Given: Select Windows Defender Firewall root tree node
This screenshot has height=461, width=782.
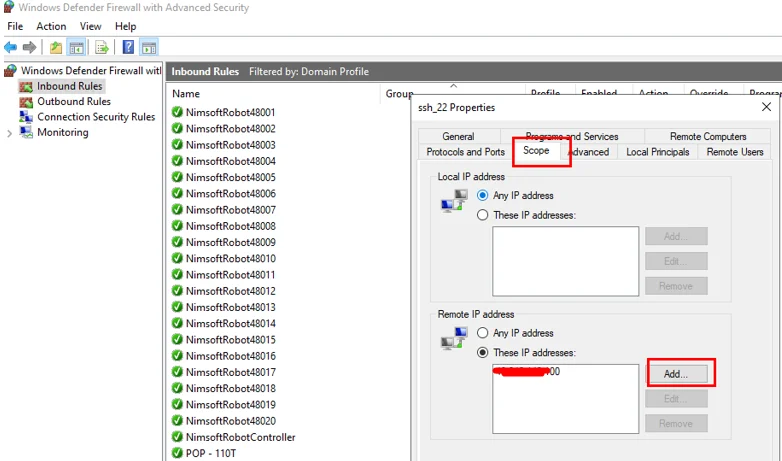Looking at the screenshot, I should tap(91, 71).
